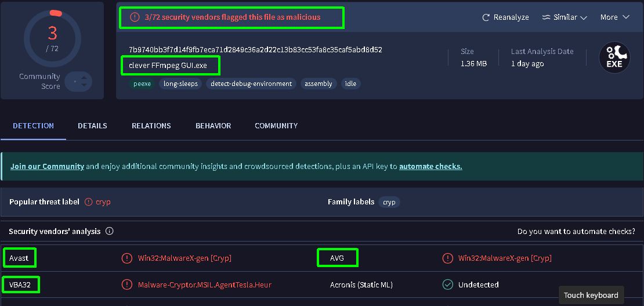Image resolution: width=644 pixels, height=306 pixels.
Task: Click the warning icon in Avast's detection result
Action: (126, 258)
